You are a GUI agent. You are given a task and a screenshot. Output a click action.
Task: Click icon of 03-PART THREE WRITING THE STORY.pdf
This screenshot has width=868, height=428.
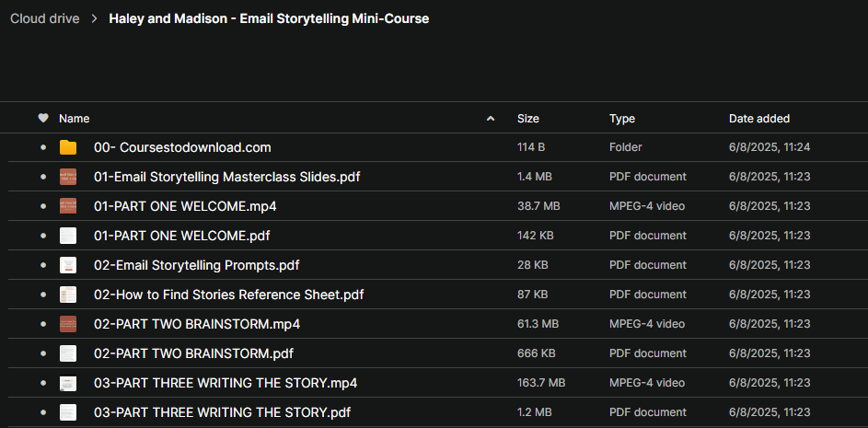click(68, 412)
